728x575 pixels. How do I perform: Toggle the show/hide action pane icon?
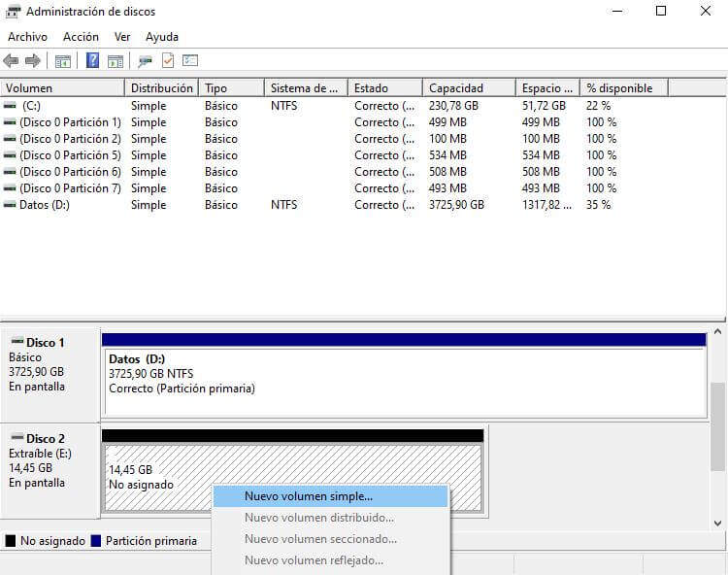[x=116, y=61]
